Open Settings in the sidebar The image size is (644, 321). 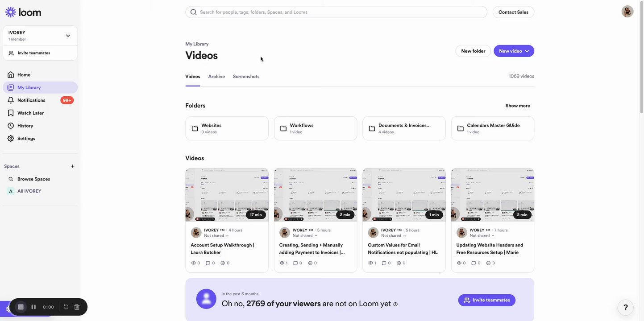[40, 139]
